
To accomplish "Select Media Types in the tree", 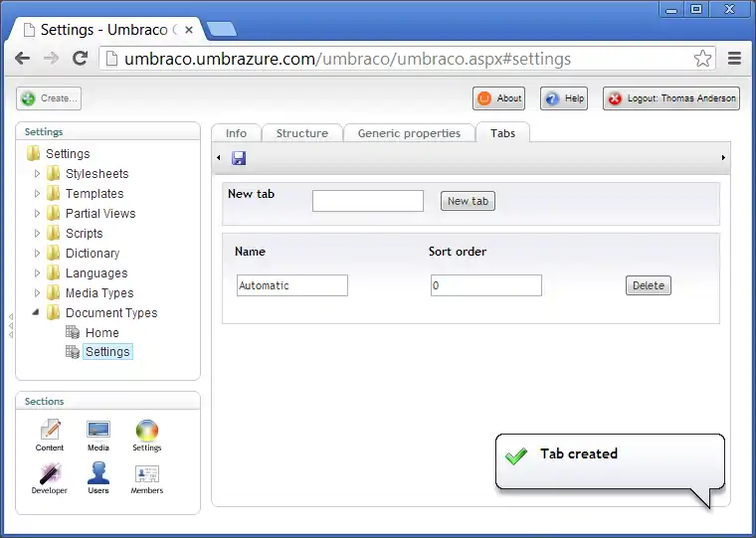I will coord(99,292).
